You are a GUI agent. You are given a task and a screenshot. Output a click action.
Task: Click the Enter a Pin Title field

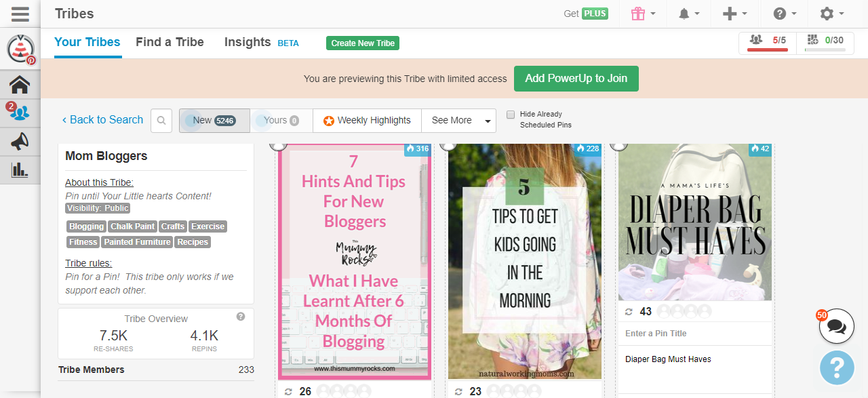point(694,334)
